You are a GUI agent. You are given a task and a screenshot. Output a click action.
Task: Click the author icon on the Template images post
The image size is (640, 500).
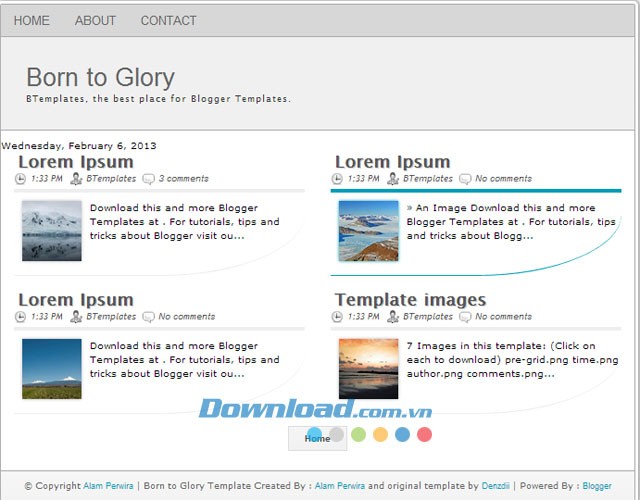pyautogui.click(x=393, y=317)
